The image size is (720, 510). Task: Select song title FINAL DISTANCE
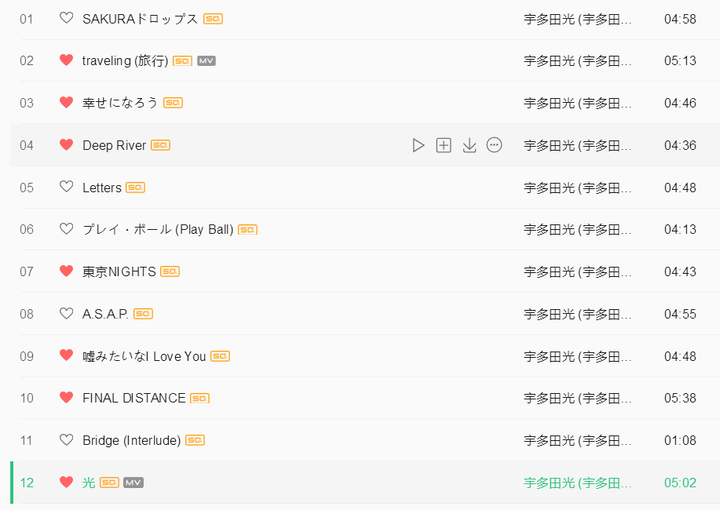[x=134, y=398]
